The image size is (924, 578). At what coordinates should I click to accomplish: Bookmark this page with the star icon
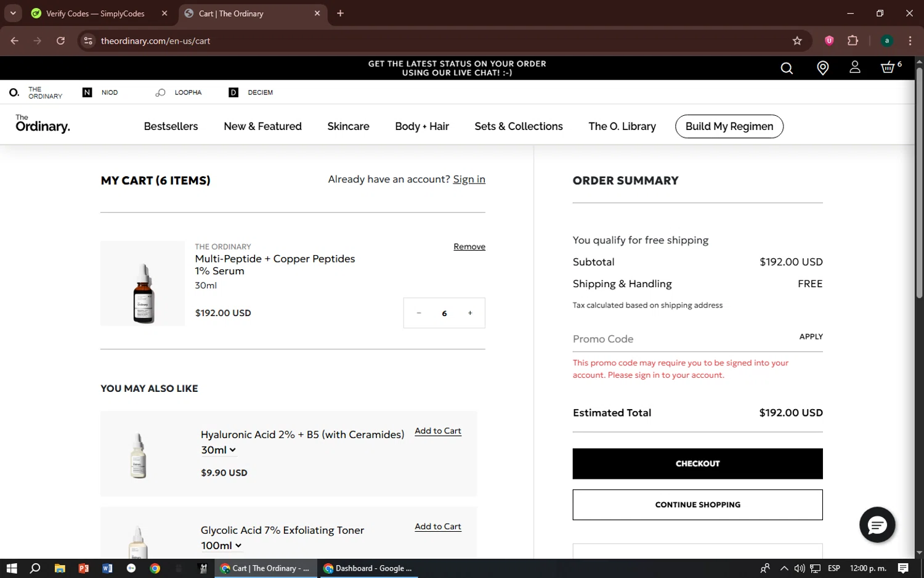point(797,41)
